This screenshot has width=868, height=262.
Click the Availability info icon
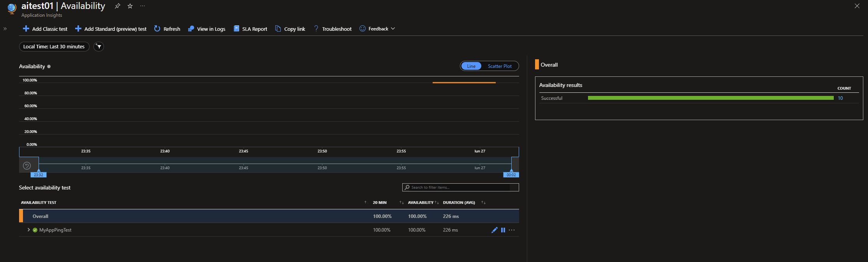click(x=49, y=67)
